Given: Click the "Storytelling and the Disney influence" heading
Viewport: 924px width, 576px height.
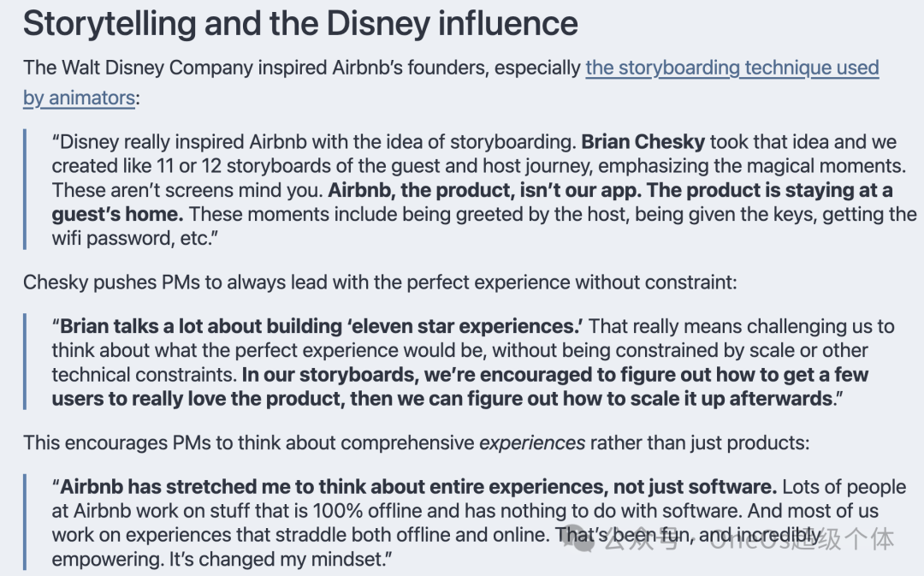Looking at the screenshot, I should (300, 23).
